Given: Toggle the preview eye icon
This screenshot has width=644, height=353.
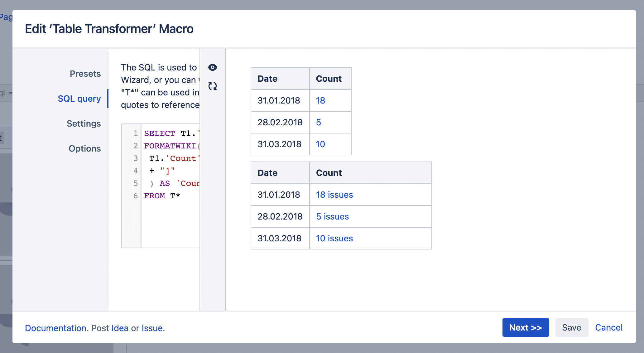Looking at the screenshot, I should [213, 67].
